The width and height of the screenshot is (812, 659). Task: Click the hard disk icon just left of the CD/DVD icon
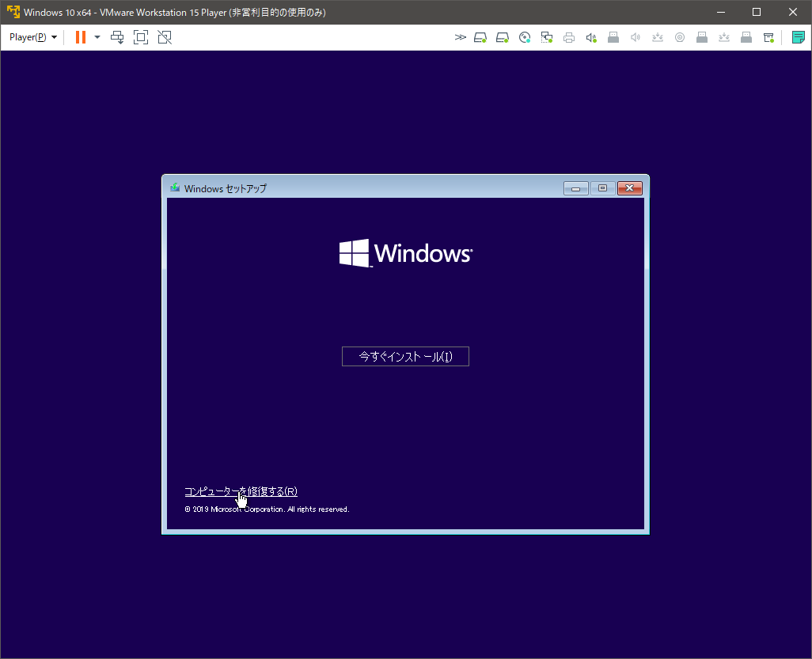pos(503,37)
